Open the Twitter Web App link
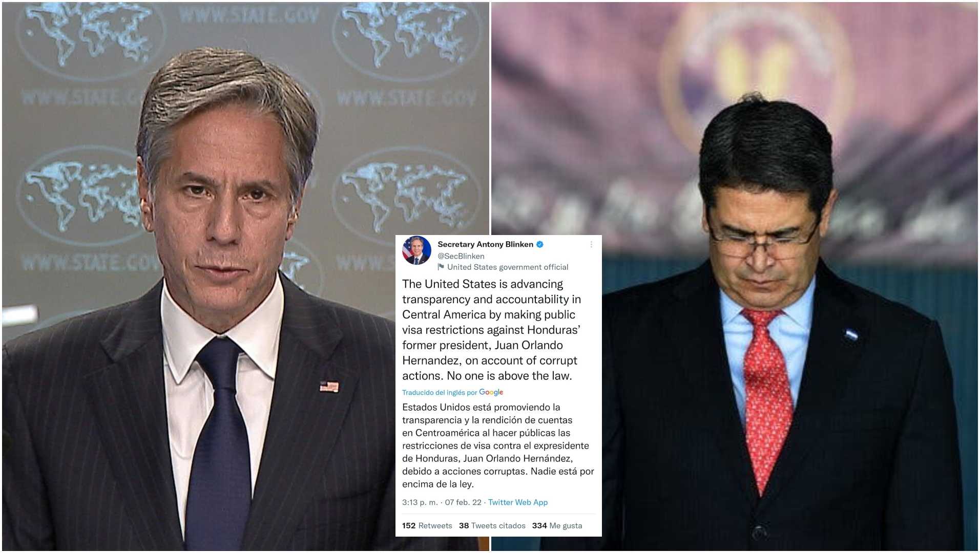 (x=518, y=502)
